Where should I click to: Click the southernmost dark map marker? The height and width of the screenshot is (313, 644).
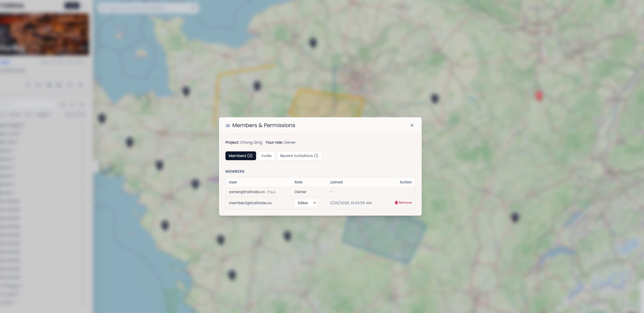pyautogui.click(x=232, y=274)
